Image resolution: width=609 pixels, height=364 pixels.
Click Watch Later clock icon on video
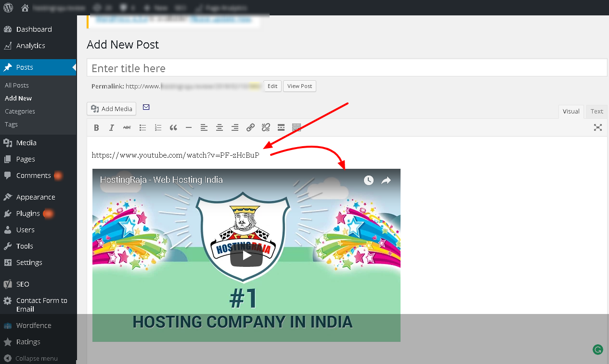[x=369, y=180]
